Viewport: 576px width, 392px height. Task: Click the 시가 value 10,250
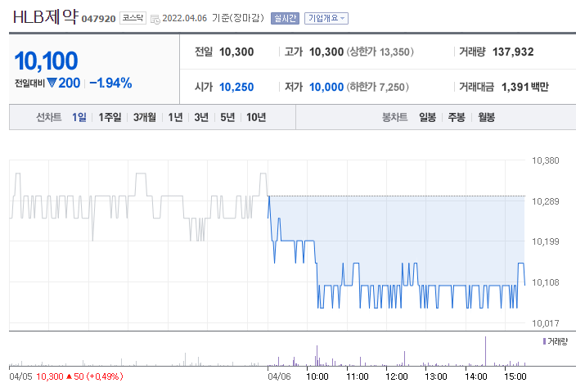point(236,87)
